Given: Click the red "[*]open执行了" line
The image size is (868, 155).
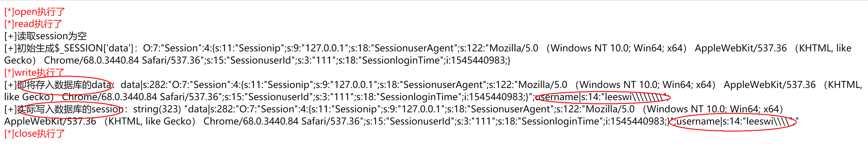Looking at the screenshot, I should [x=34, y=12].
